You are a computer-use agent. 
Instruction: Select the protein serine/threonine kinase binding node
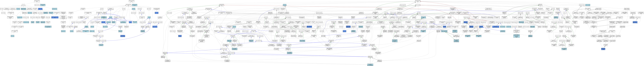point(48,27)
